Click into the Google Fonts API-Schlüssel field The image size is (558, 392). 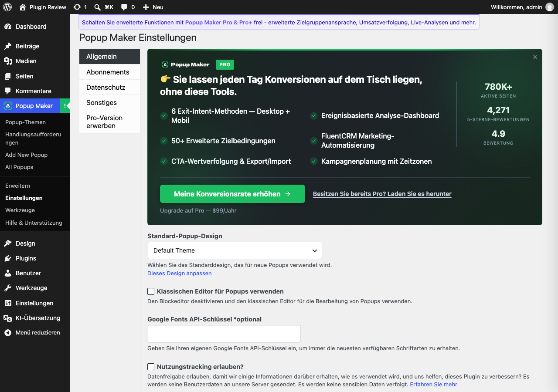coord(224,334)
